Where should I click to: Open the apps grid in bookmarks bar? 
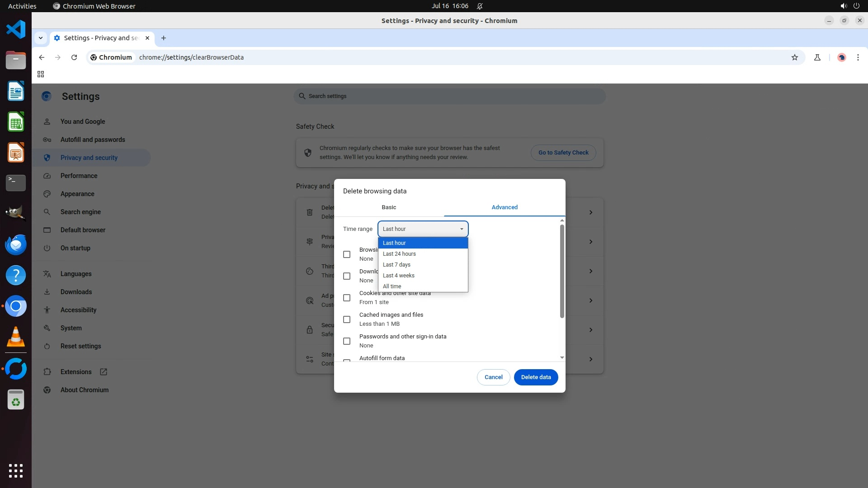(x=41, y=74)
